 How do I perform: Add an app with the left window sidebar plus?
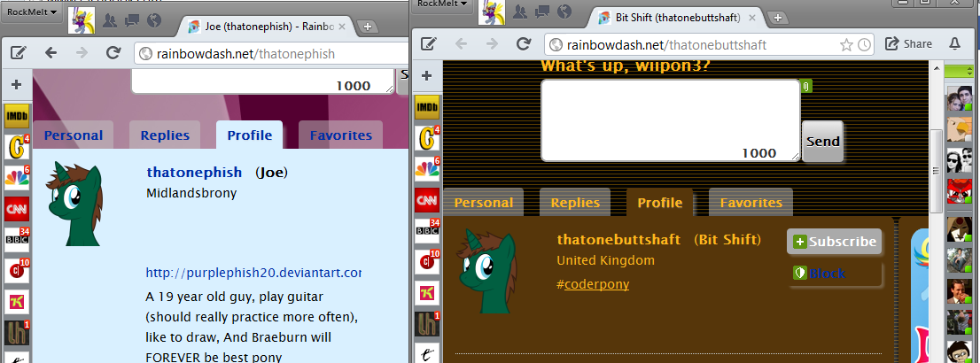[x=16, y=84]
